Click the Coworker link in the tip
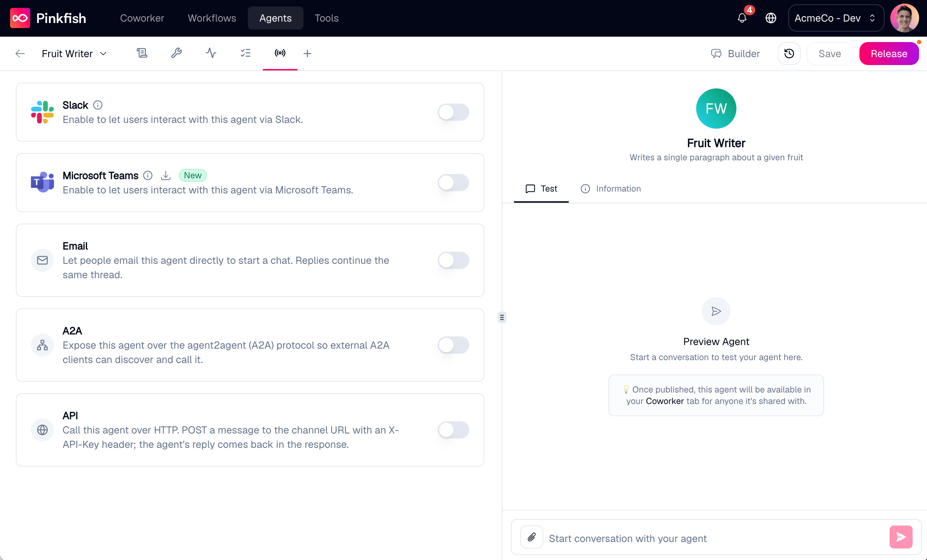The height and width of the screenshot is (560, 927). click(x=665, y=401)
